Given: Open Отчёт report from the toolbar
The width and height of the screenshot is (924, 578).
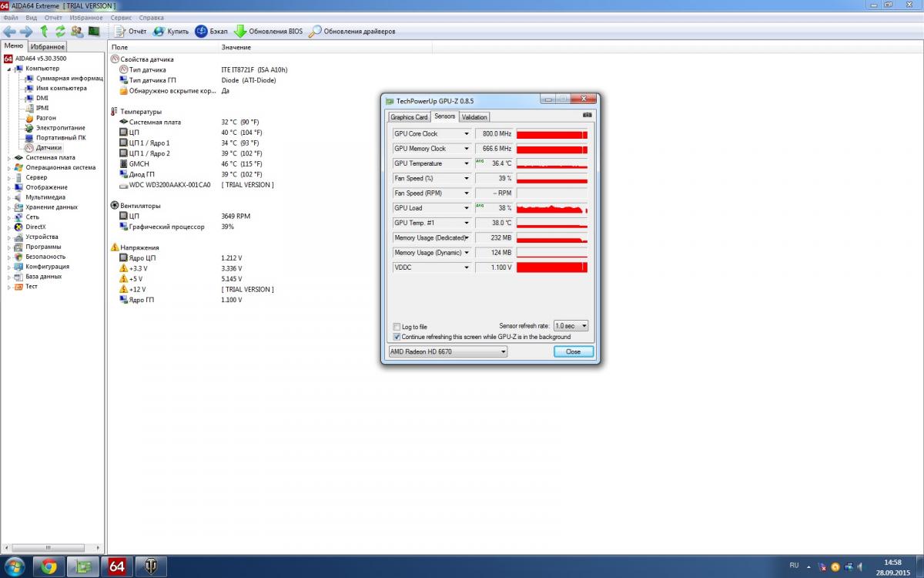Looking at the screenshot, I should coord(130,32).
